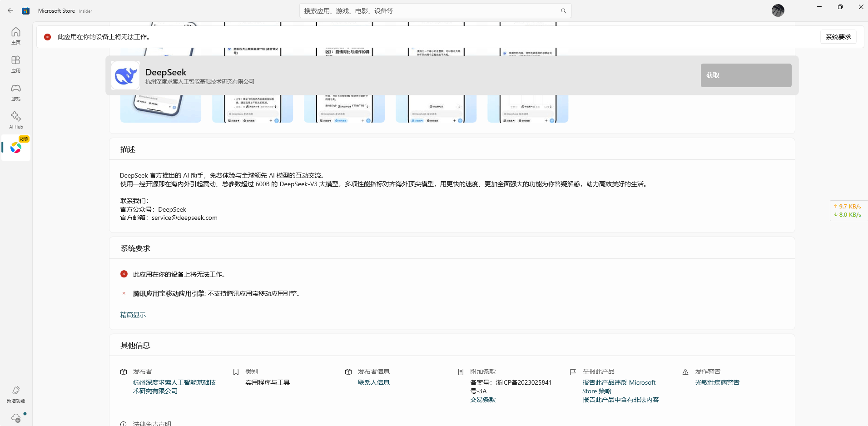Image resolution: width=868 pixels, height=426 pixels.
Task: Open the 应用 apps section
Action: pyautogui.click(x=16, y=64)
